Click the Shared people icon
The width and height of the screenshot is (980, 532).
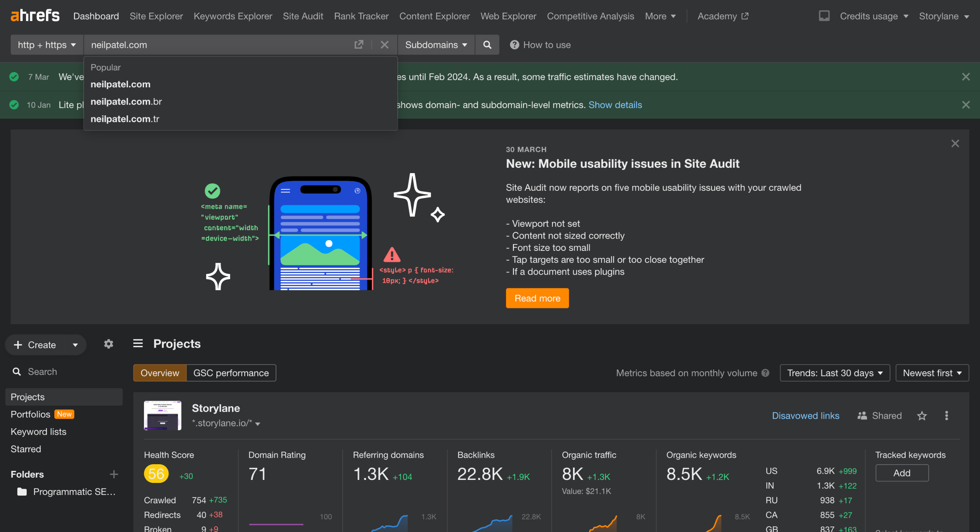coord(862,416)
